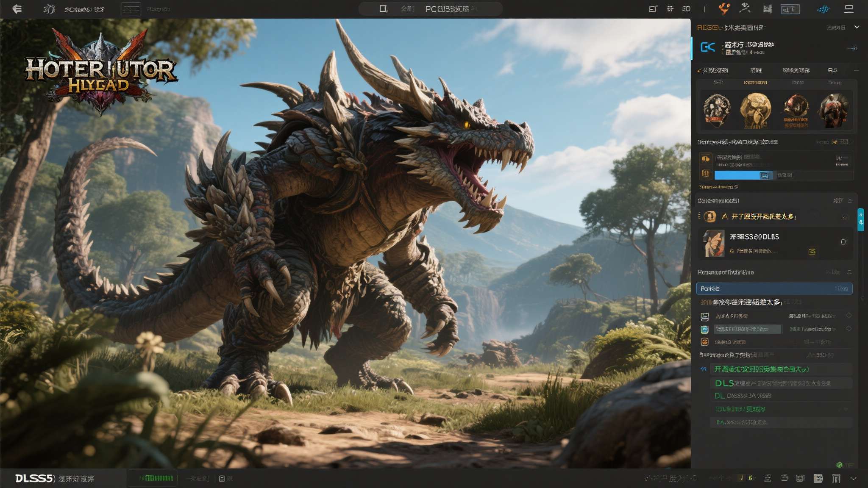Click the upper orange square icon beside the progress bar
This screenshot has height=488, width=868.
click(706, 158)
